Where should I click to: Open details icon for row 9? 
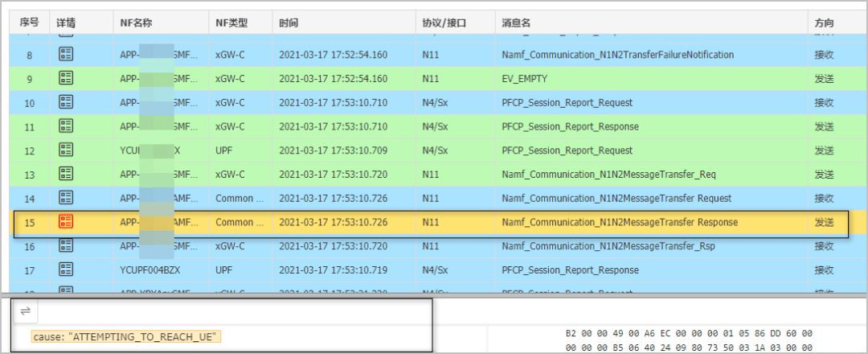66,78
